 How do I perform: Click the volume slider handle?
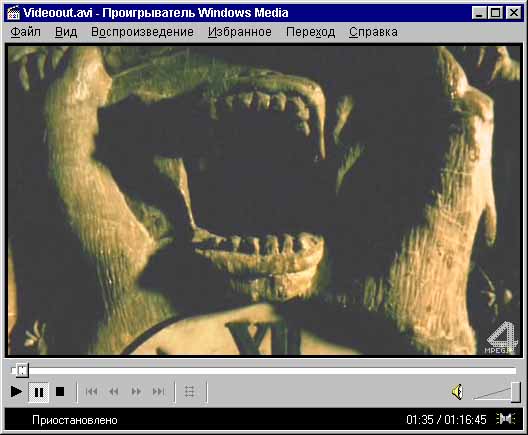pyautogui.click(x=516, y=392)
